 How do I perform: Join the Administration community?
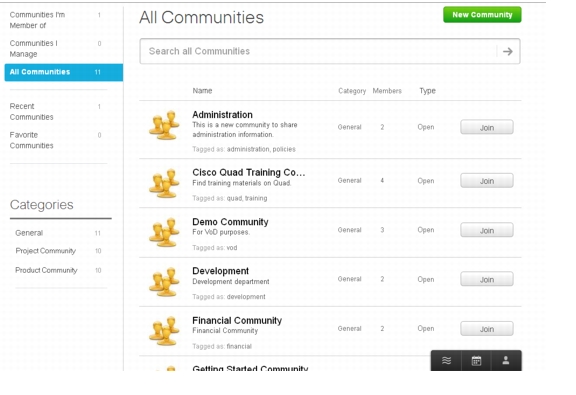pyautogui.click(x=487, y=127)
